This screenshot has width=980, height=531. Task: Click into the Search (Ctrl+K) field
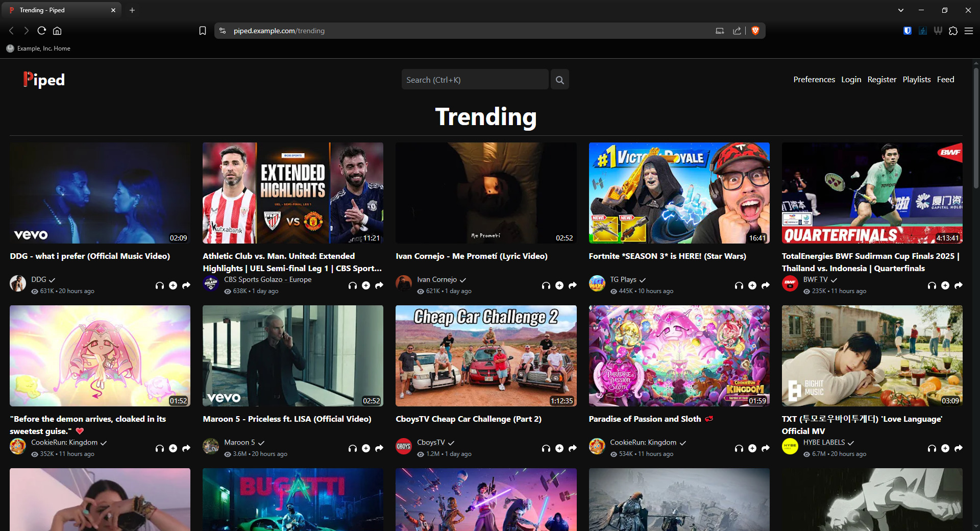(x=475, y=80)
